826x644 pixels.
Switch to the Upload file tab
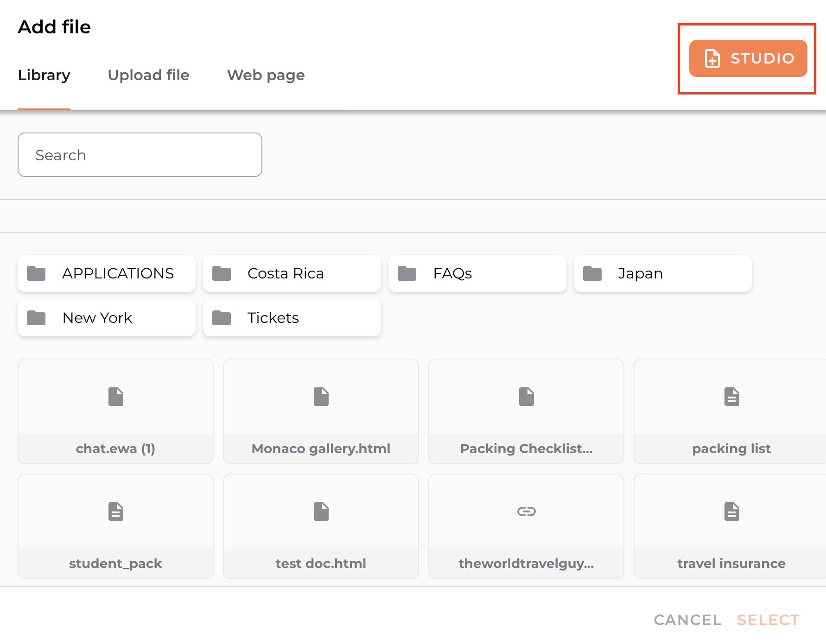click(x=148, y=75)
